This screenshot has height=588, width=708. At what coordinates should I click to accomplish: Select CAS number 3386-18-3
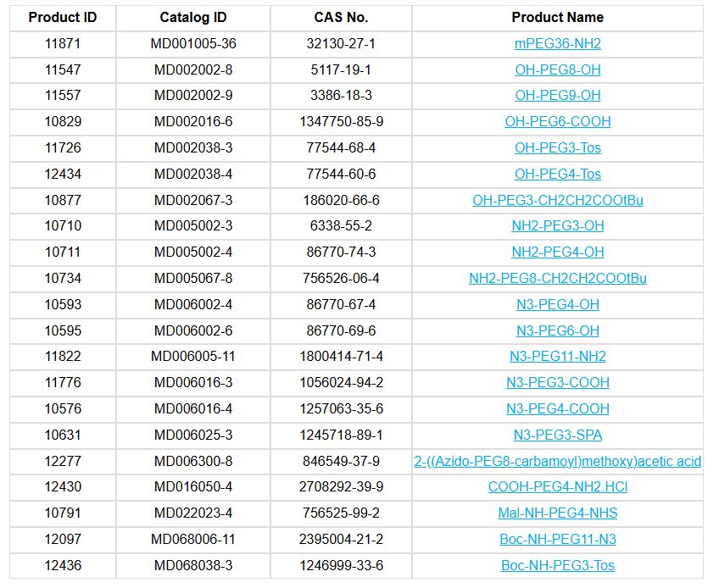(x=341, y=95)
